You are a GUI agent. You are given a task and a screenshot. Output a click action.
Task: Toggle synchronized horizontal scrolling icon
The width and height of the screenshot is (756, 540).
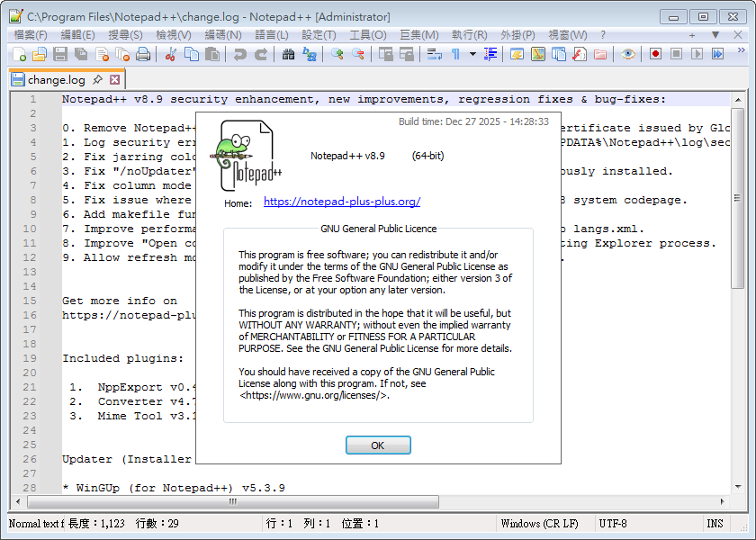(x=407, y=54)
